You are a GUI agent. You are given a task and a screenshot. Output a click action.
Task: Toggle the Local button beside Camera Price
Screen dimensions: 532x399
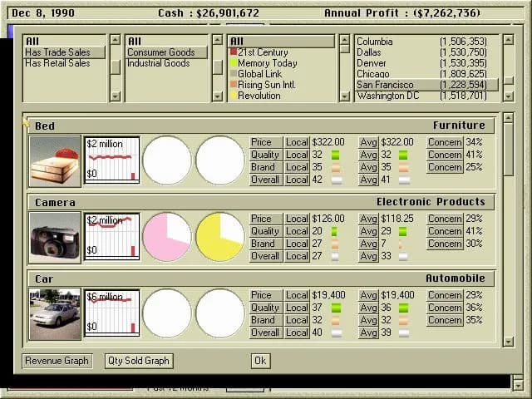[297, 219]
